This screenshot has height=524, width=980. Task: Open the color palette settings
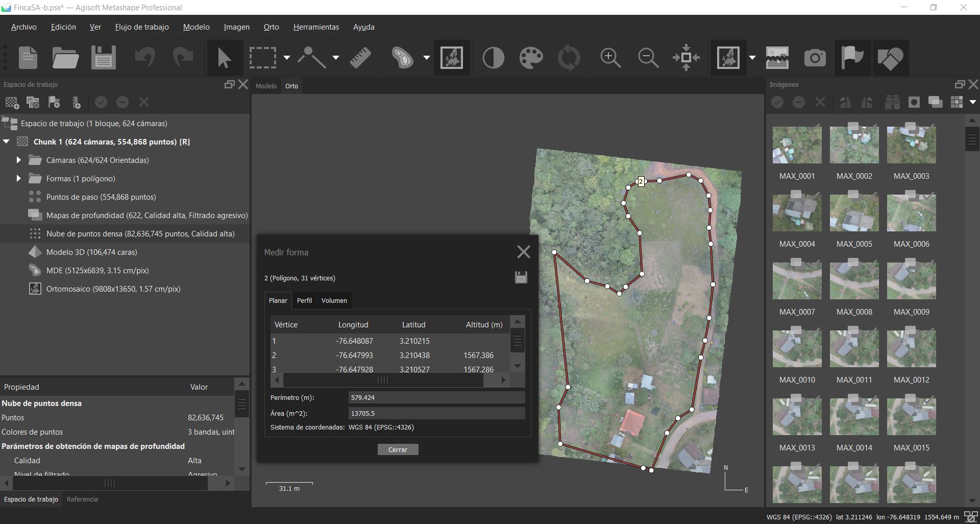coord(531,58)
